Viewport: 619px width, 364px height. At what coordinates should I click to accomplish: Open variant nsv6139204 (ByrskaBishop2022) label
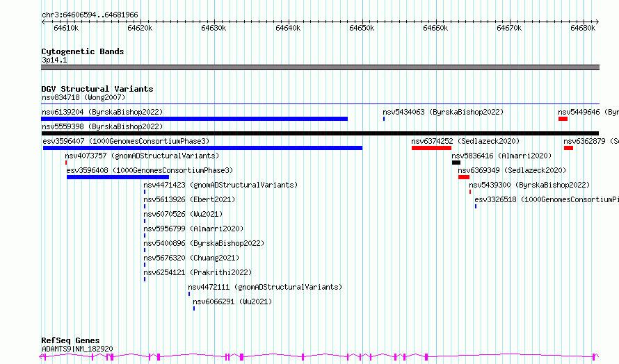[x=102, y=112]
